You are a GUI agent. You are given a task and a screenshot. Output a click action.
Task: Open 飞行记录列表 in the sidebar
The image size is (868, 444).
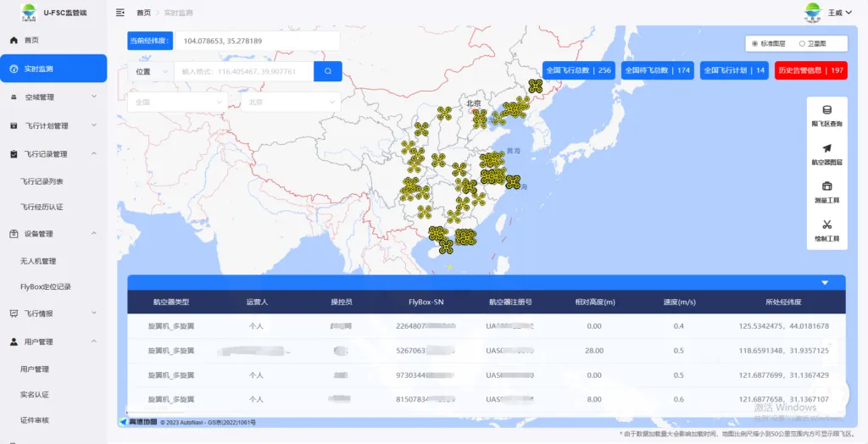click(x=42, y=181)
